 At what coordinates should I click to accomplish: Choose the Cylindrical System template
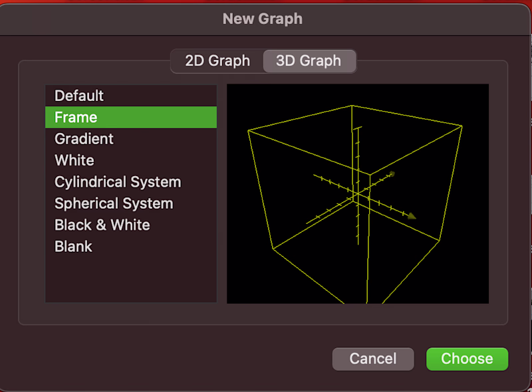[118, 181]
